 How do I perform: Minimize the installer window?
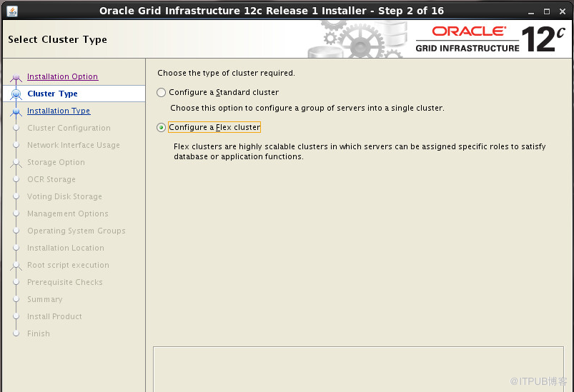tap(531, 11)
